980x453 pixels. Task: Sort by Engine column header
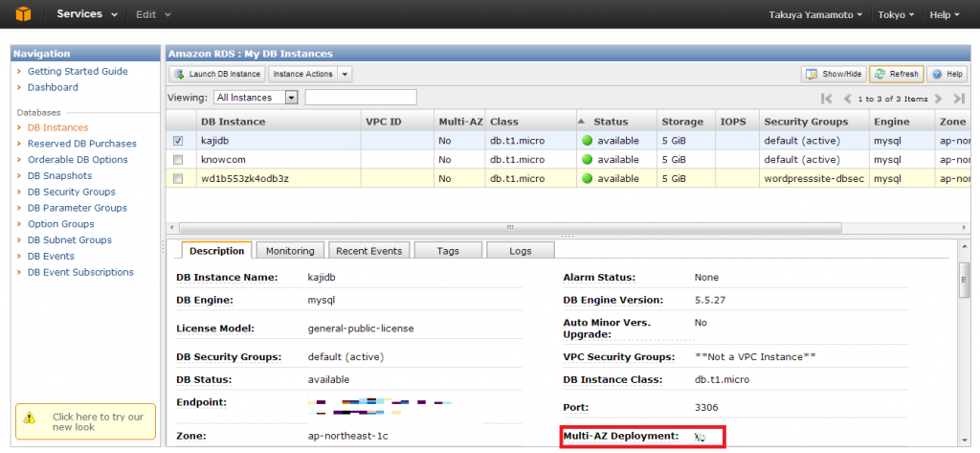(901, 122)
